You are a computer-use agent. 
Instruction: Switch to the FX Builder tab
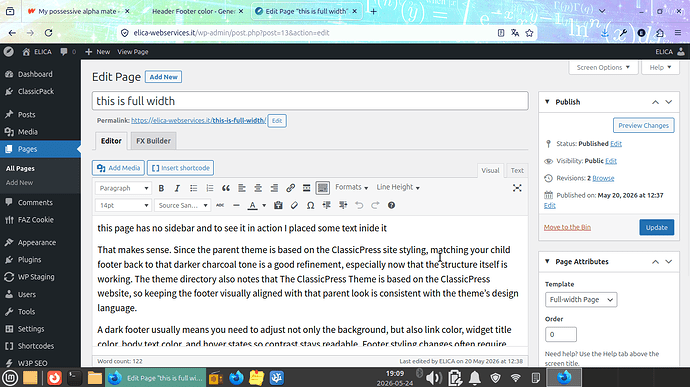(x=153, y=141)
